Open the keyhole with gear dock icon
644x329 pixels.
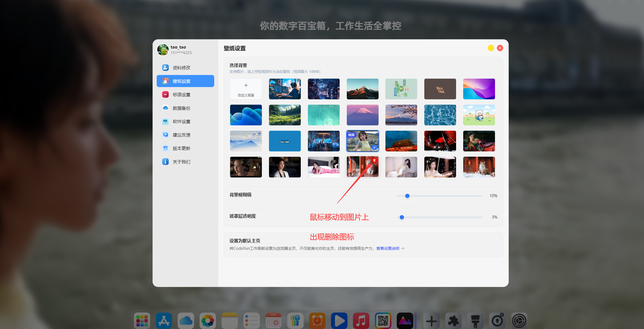click(x=497, y=321)
